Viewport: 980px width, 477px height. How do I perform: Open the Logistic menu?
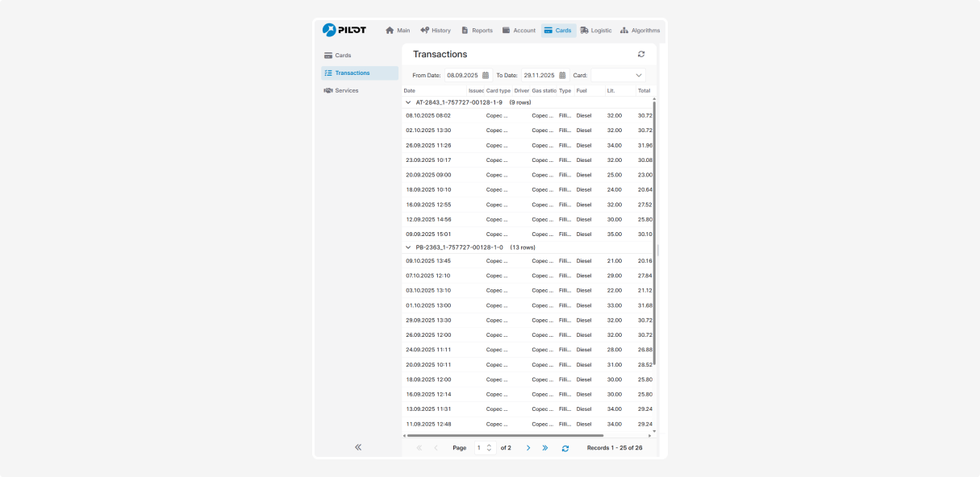tap(595, 31)
